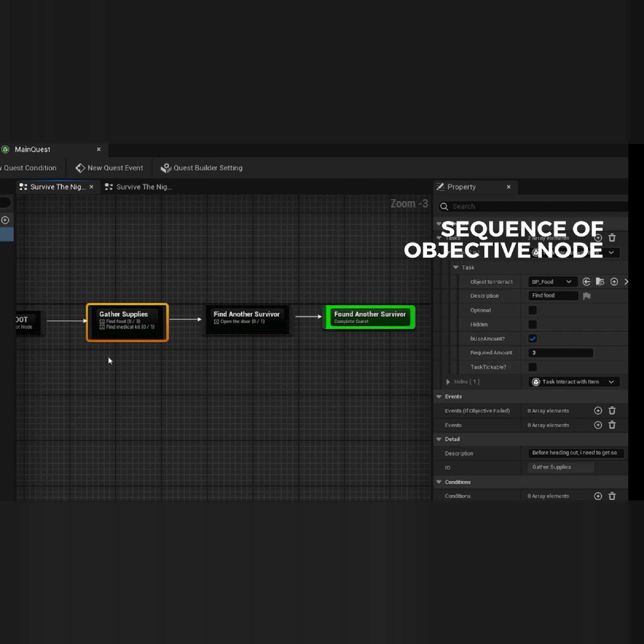Use selected asset arrow for Object to Interact
Viewport: 644px width, 644px height.
(x=586, y=282)
